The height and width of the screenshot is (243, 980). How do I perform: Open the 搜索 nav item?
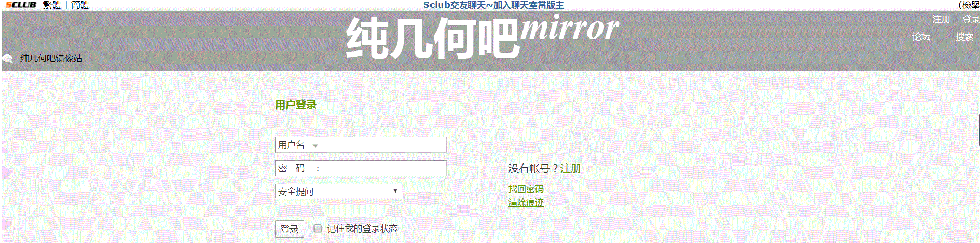click(x=964, y=36)
